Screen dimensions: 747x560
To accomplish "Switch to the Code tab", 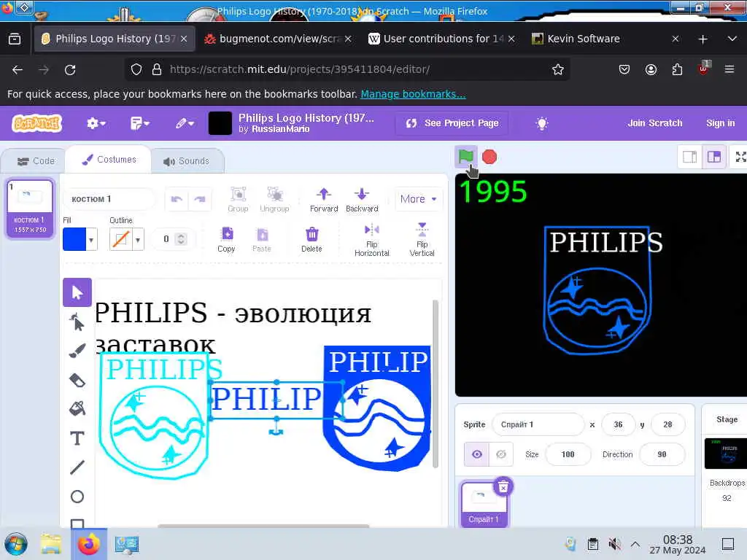I will coord(36,161).
